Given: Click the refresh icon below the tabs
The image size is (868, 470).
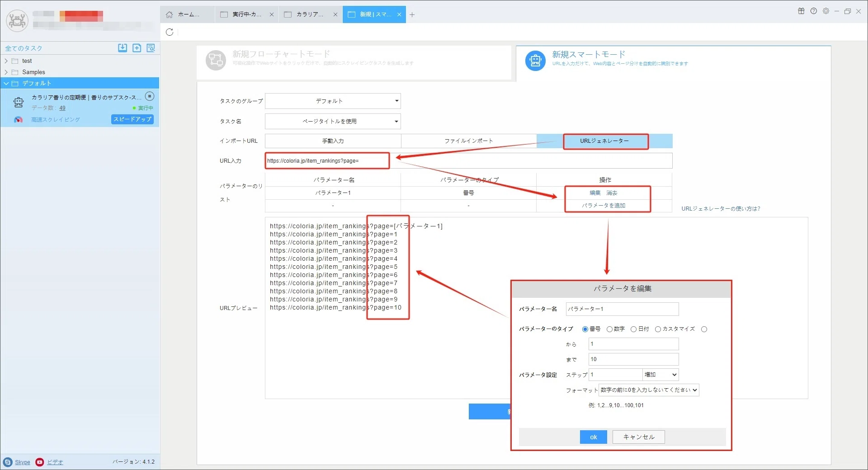Looking at the screenshot, I should click(170, 32).
